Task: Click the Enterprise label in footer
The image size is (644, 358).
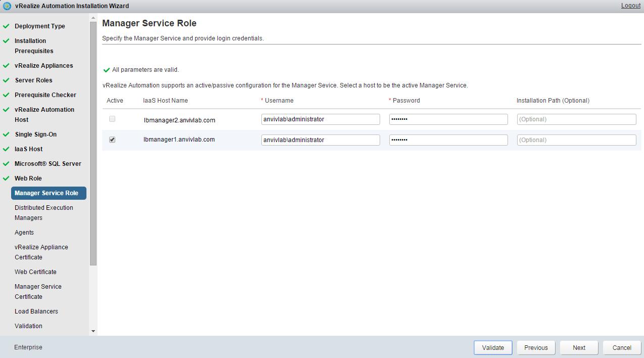Action: pos(28,347)
